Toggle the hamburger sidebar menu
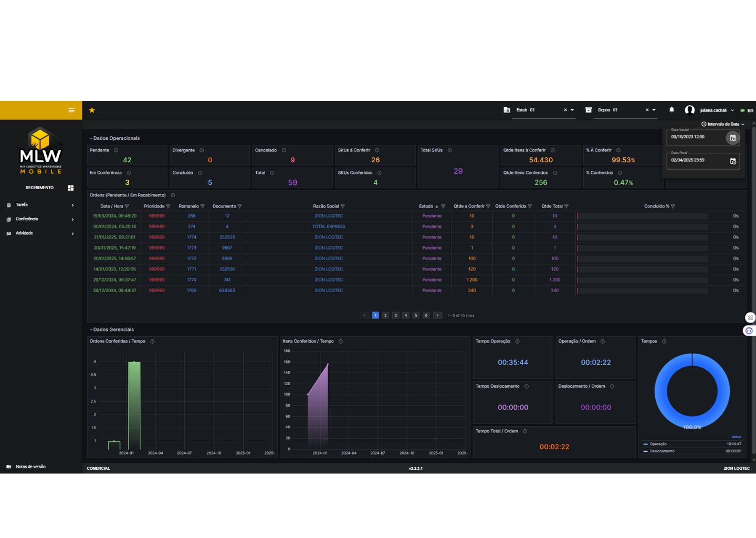This screenshot has width=756, height=538. [x=71, y=110]
